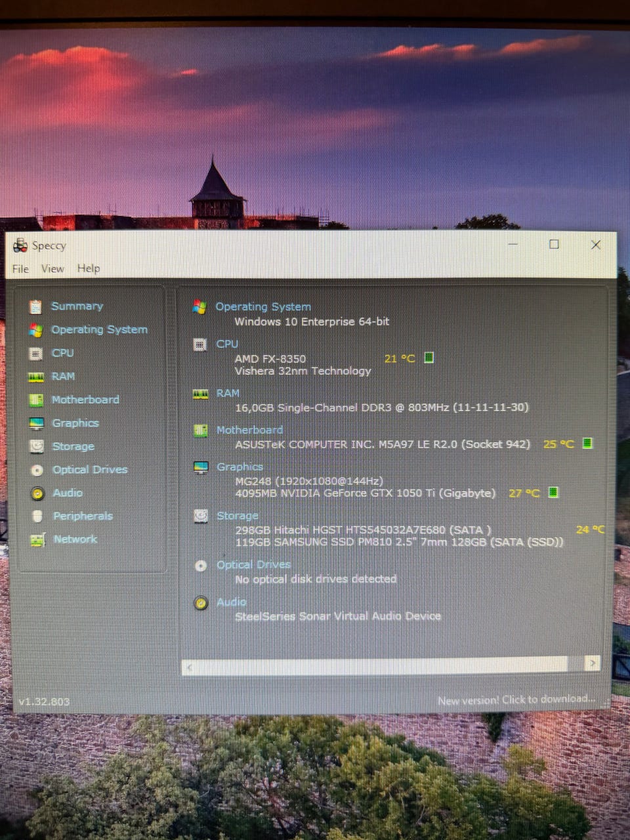This screenshot has height=840, width=630.
Task: Click the Operating System heading link in summary
Action: pyautogui.click(x=263, y=306)
